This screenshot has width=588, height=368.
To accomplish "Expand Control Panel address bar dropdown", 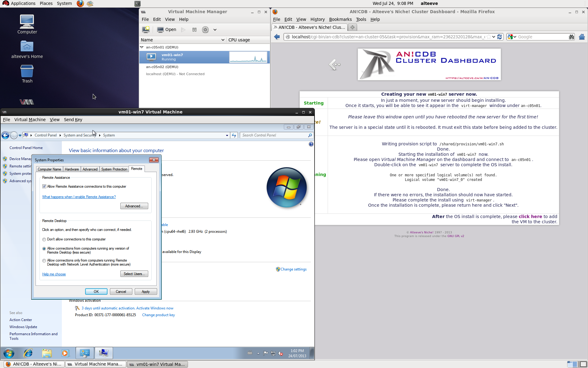I will click(227, 135).
